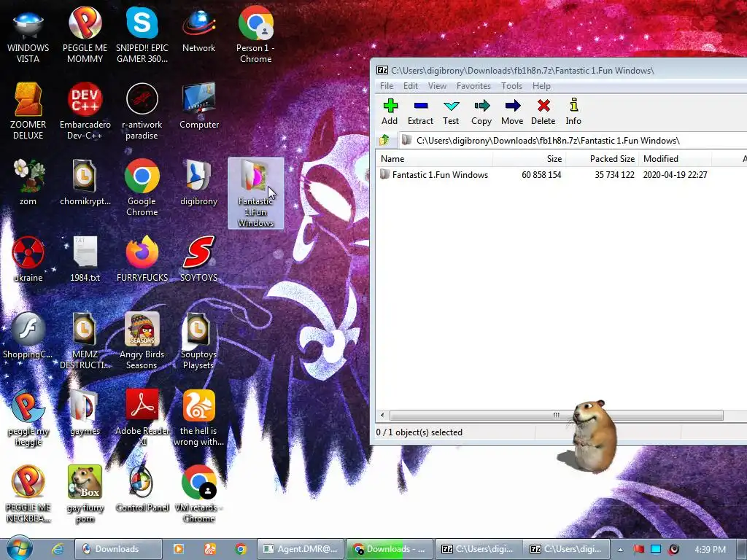Select the MEMZ DESTRUCTI... icon
This screenshot has height=560, width=747.
click(85, 341)
